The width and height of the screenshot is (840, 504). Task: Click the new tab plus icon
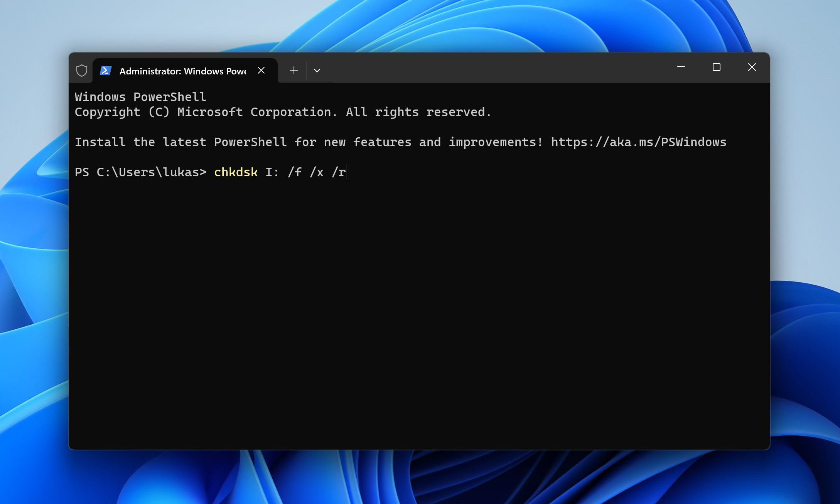(x=293, y=70)
